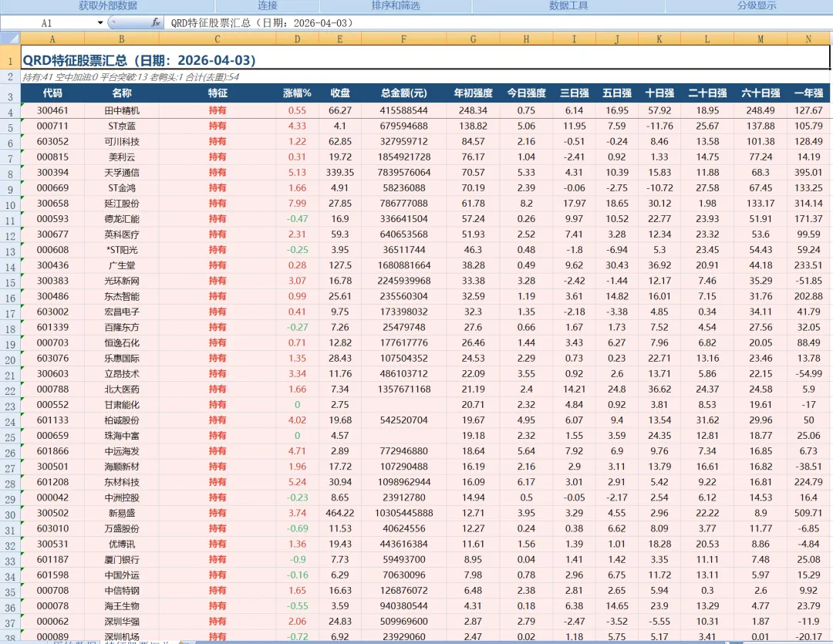Select column N header

(808, 39)
